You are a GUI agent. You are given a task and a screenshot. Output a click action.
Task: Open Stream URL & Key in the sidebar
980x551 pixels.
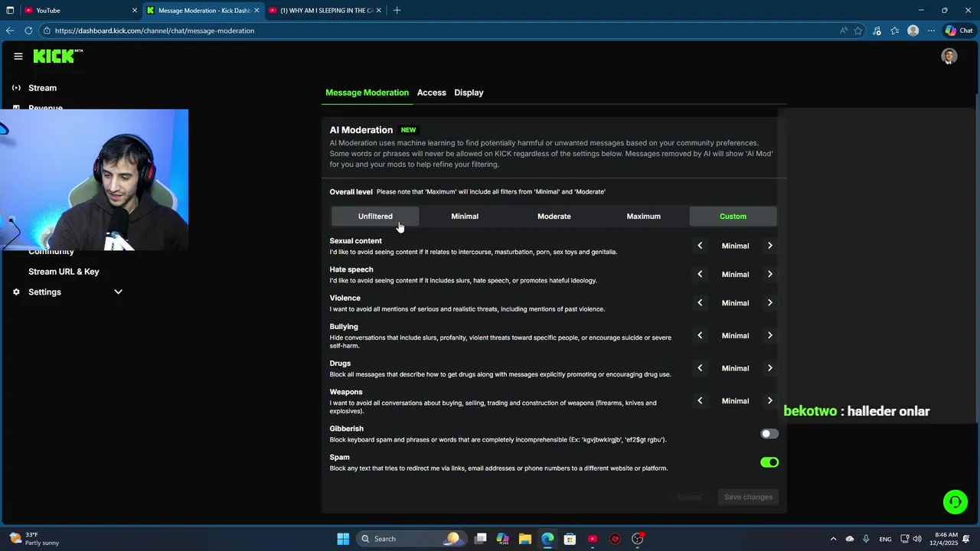click(64, 272)
